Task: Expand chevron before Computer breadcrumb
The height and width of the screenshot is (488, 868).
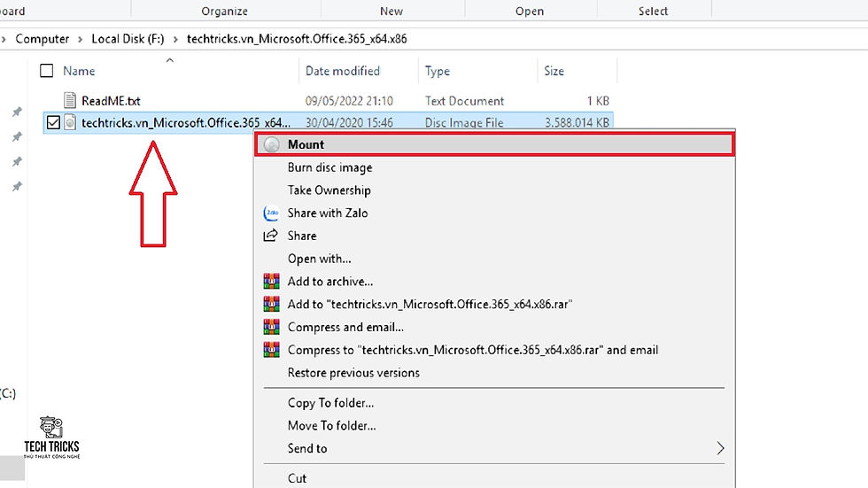Action: click(x=4, y=39)
